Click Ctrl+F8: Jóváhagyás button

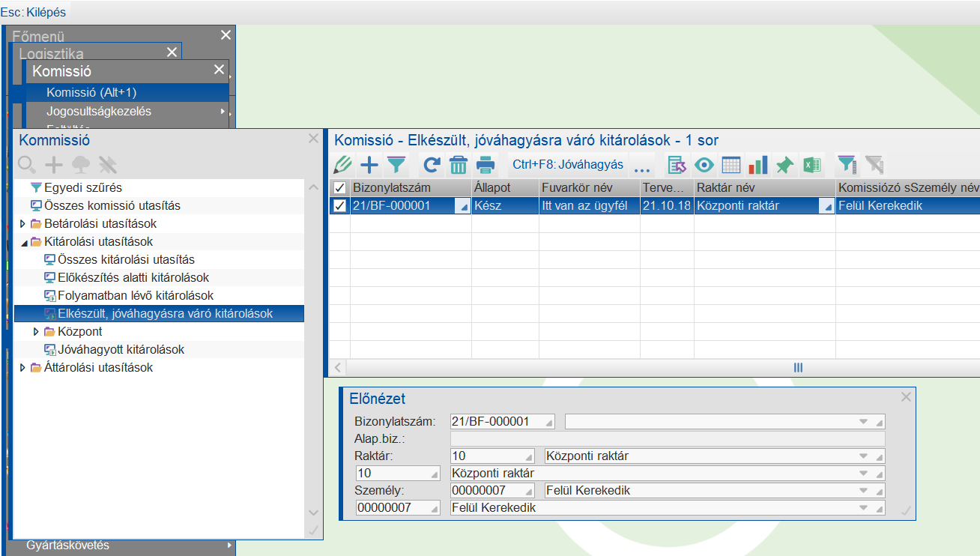pyautogui.click(x=568, y=165)
